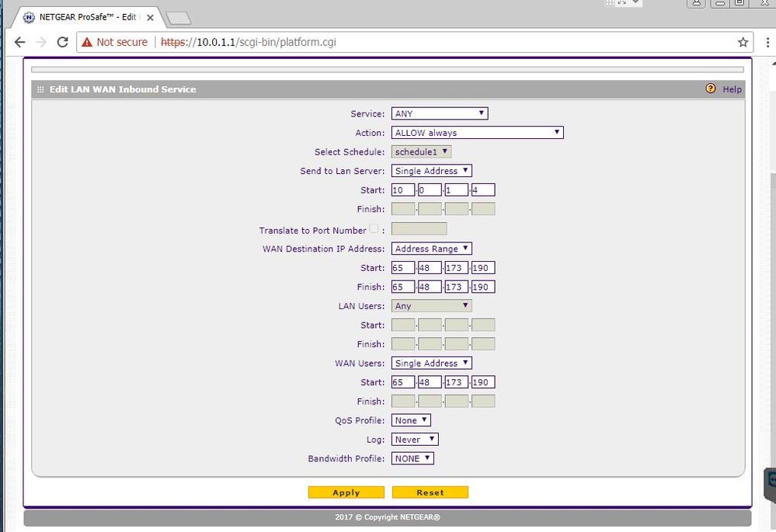Open the Send to Lan Server dropdown
This screenshot has width=776, height=532.
[432, 171]
